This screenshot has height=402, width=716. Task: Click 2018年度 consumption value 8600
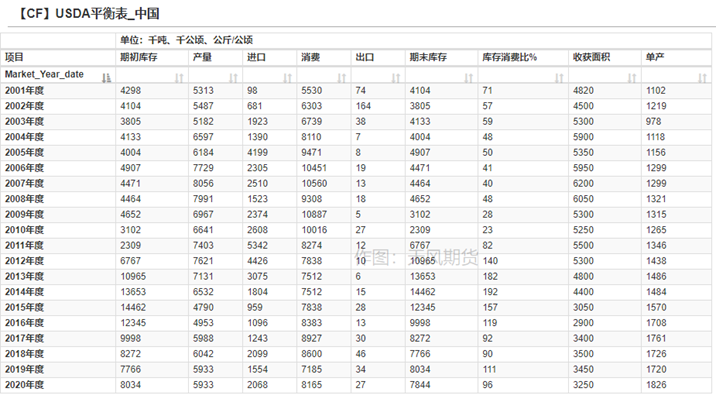click(x=312, y=354)
